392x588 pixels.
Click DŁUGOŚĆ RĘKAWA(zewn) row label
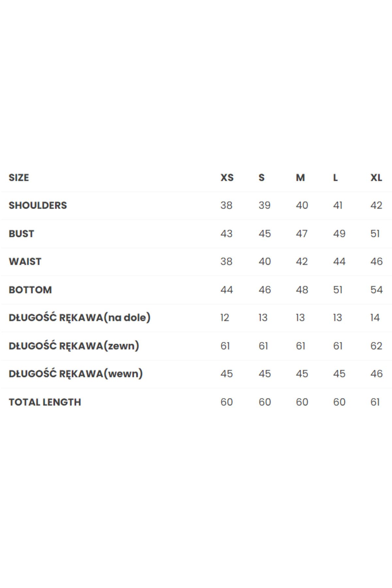tap(74, 346)
